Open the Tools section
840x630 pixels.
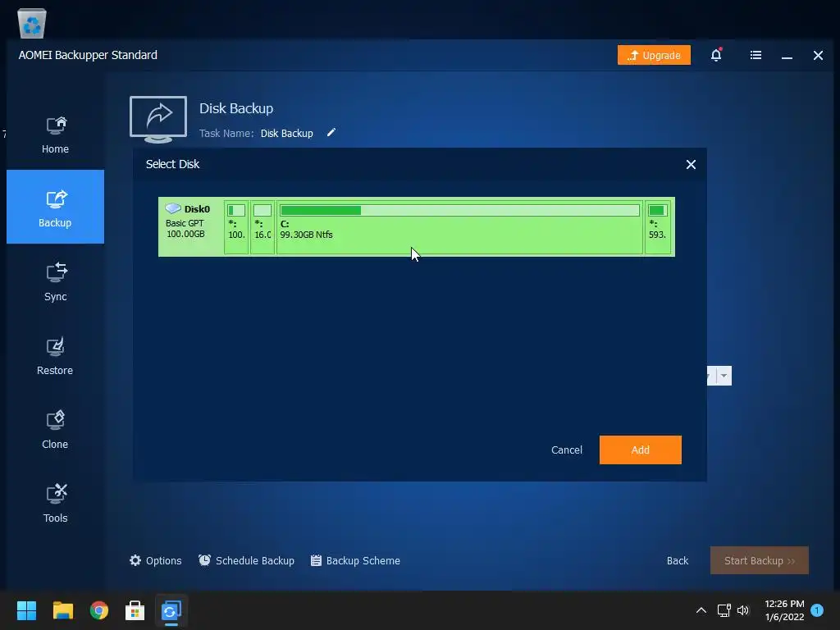(55, 504)
